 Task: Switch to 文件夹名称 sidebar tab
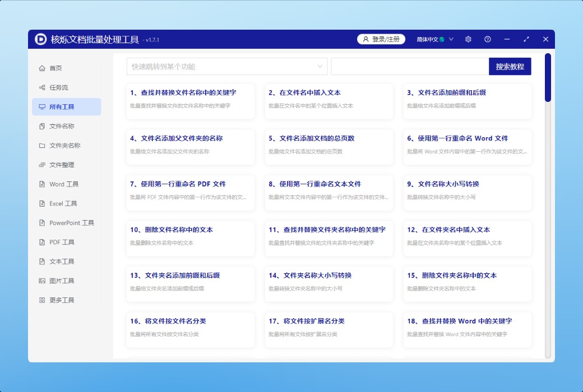point(64,146)
